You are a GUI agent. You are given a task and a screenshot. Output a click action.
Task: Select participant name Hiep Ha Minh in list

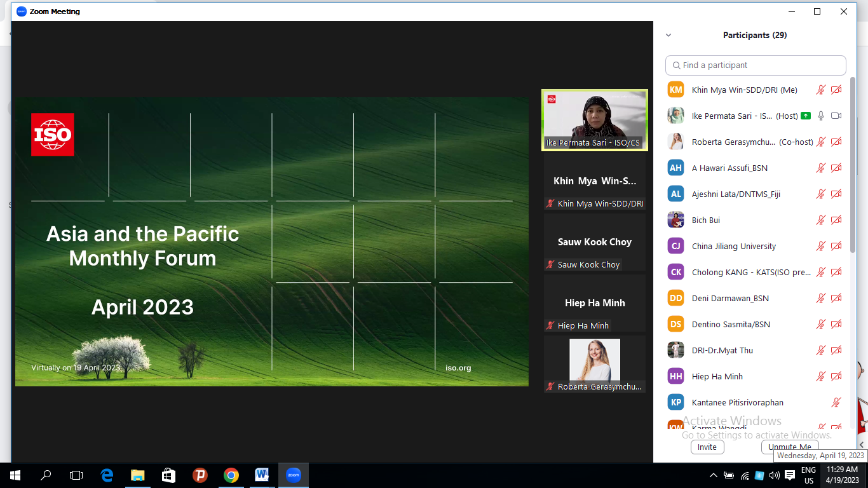click(717, 377)
